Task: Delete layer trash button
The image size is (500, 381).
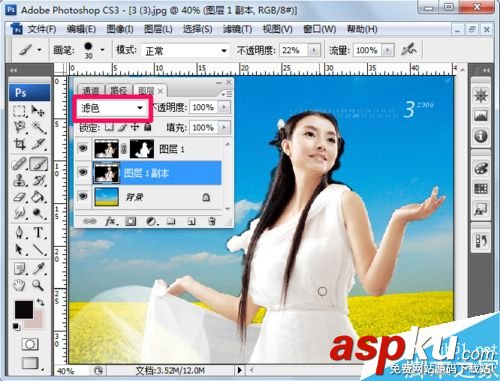Action: [x=212, y=221]
